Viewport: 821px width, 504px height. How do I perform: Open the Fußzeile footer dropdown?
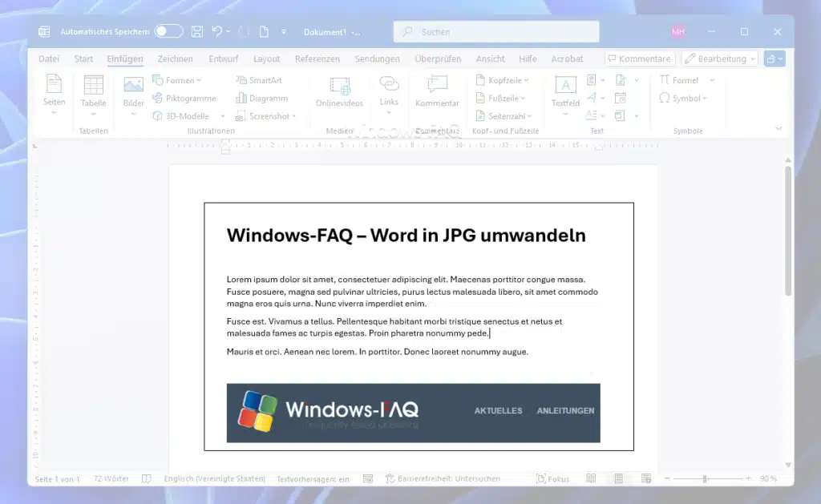500,98
